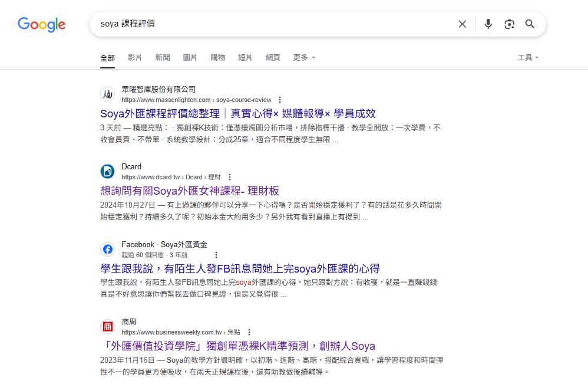The image size is (588, 387).
Task: Open three-dot menu for massenlighten result
Action: point(280,100)
